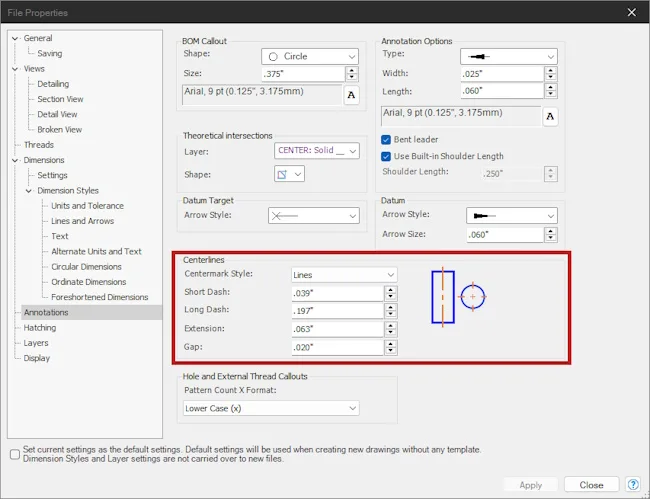The height and width of the screenshot is (499, 650).
Task: Toggle the Bent leader checkbox
Action: point(386,140)
